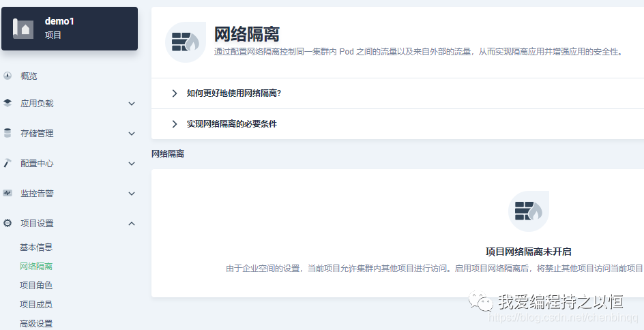The image size is (644, 330).
Task: Collapse the 项目设置 menu chevron
Action: [132, 223]
